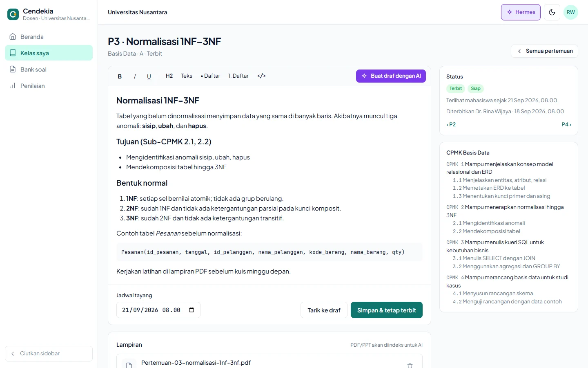Collapse sidebar with Ciutkan sidebar
Viewport: 588px width, 368px height.
[x=49, y=354]
